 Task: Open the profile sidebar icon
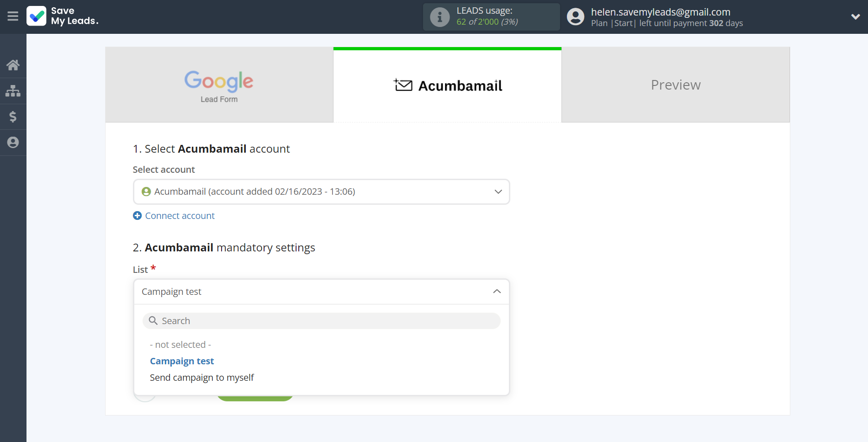coord(13,142)
